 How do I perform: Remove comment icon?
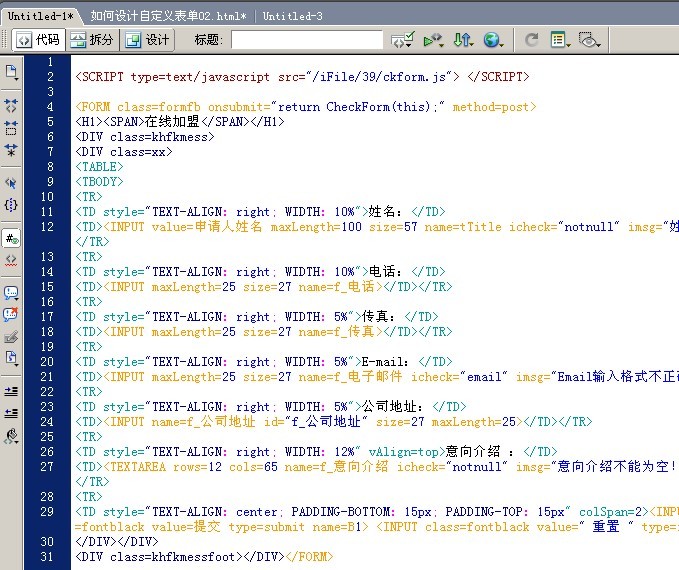(x=11, y=314)
